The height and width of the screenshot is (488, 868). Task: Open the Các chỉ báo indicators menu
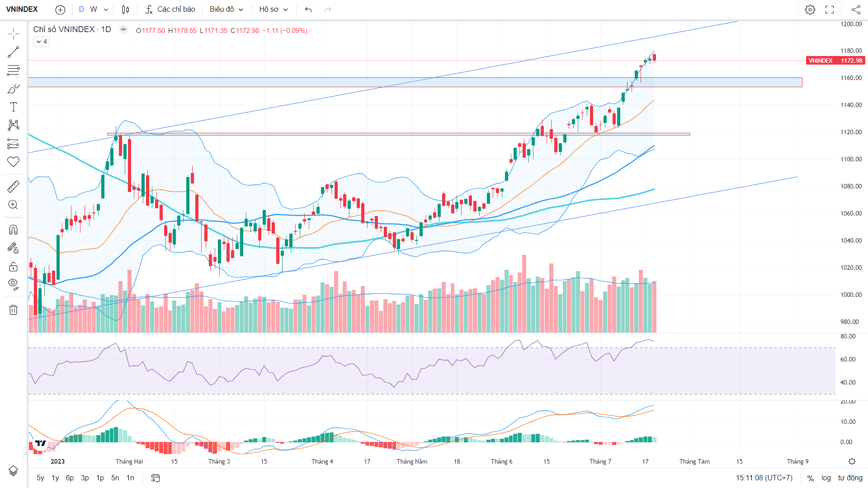click(x=170, y=9)
